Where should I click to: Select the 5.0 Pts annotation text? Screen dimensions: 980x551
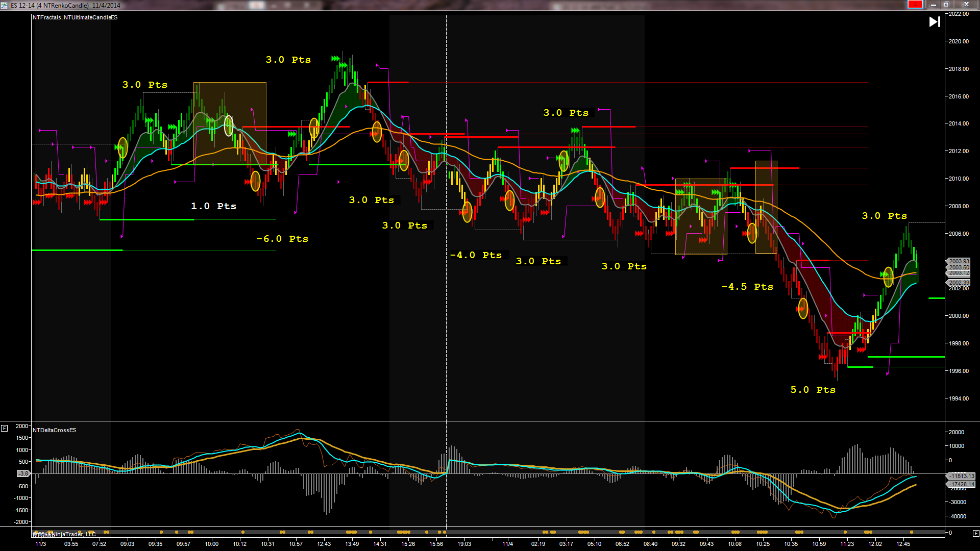(813, 390)
